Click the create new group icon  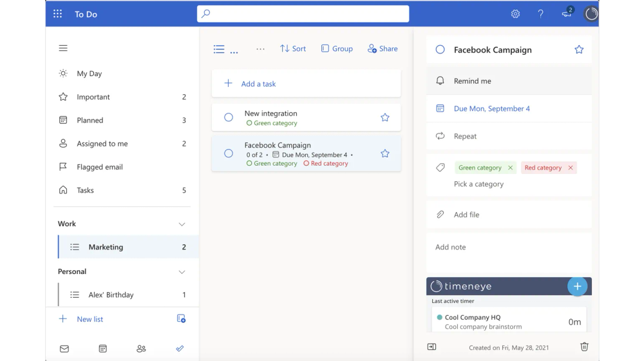181,318
